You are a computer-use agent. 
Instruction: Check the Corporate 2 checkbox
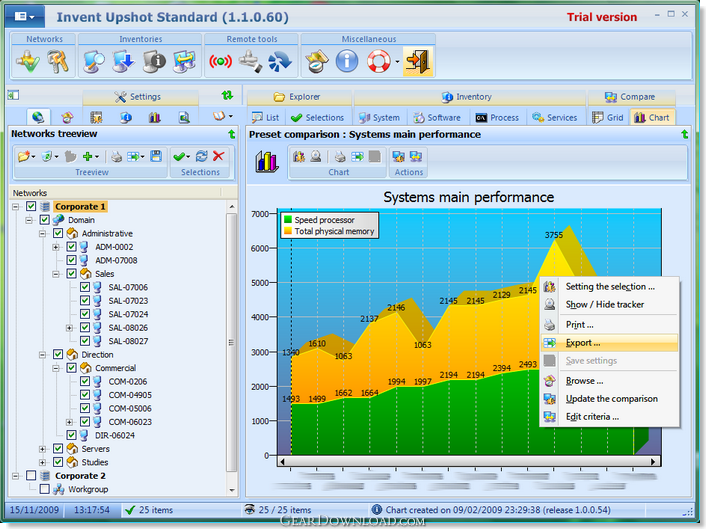31,475
